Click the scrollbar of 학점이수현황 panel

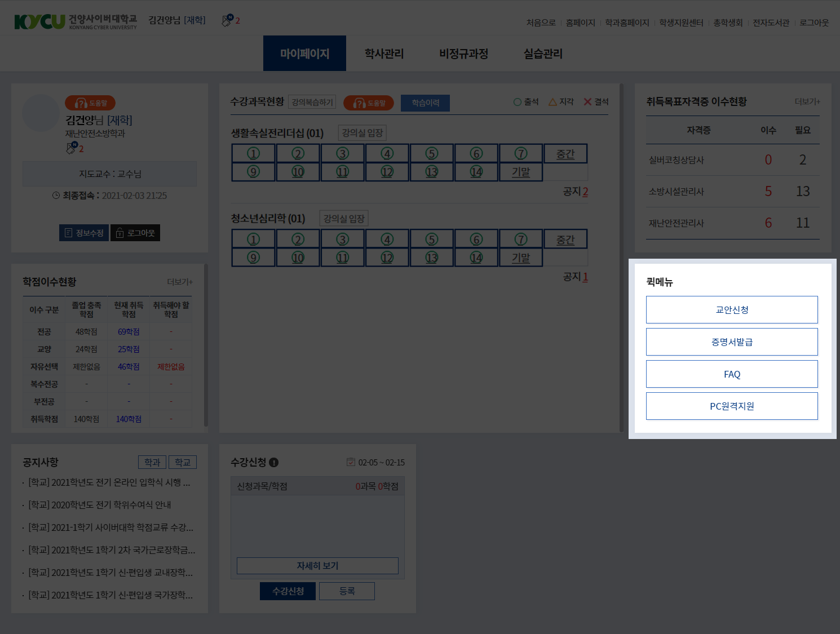pyautogui.click(x=206, y=345)
